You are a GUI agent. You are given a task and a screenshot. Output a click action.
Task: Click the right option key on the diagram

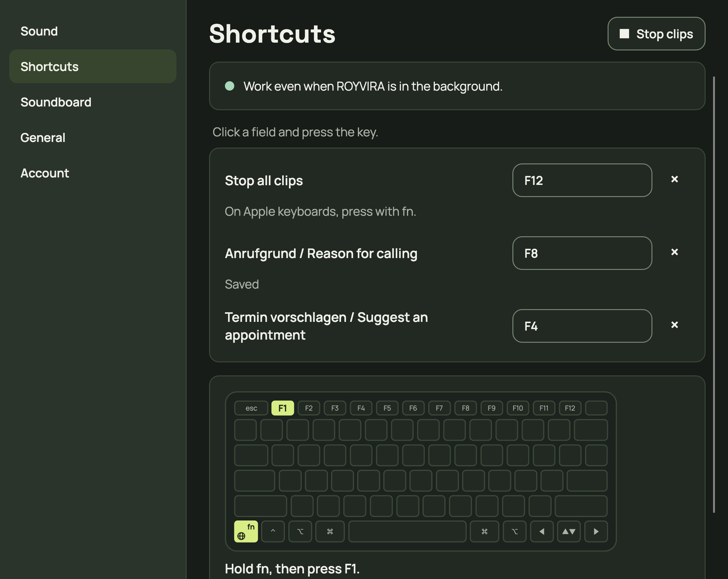tap(515, 531)
